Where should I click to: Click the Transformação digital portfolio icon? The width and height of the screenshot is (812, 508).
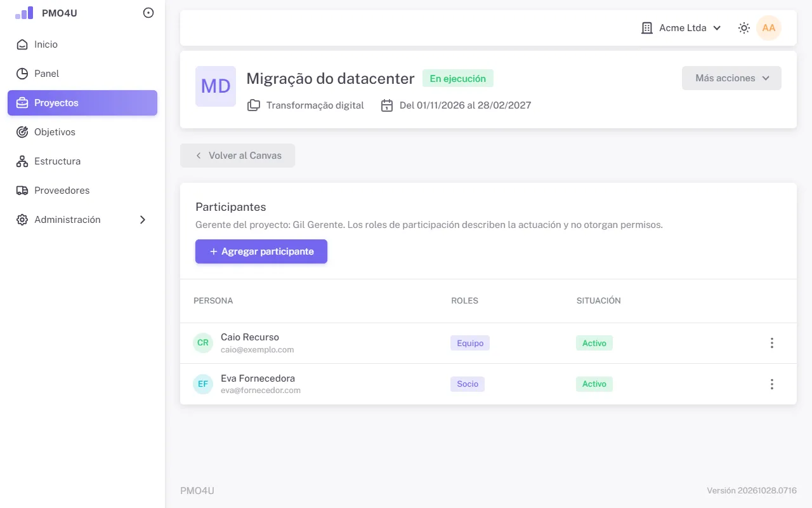pos(254,105)
